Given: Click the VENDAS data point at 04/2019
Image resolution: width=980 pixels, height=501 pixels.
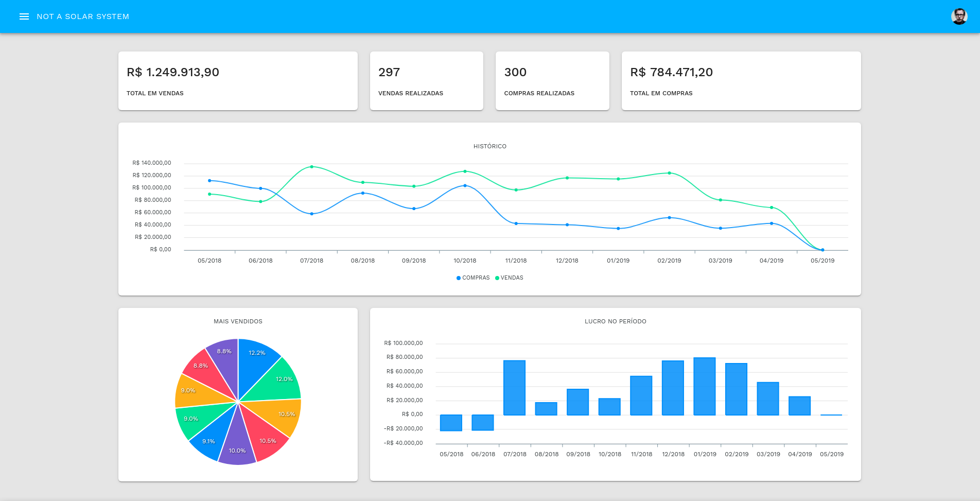Looking at the screenshot, I should click(772, 208).
